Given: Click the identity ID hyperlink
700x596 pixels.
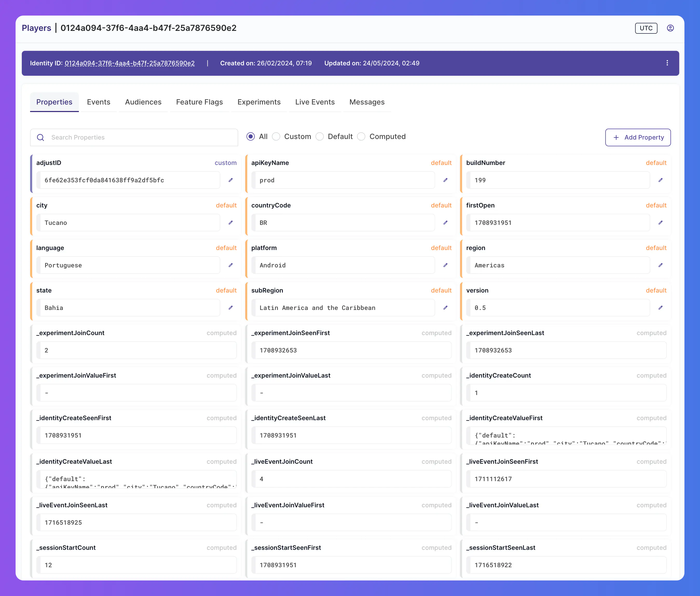Looking at the screenshot, I should click(x=129, y=63).
